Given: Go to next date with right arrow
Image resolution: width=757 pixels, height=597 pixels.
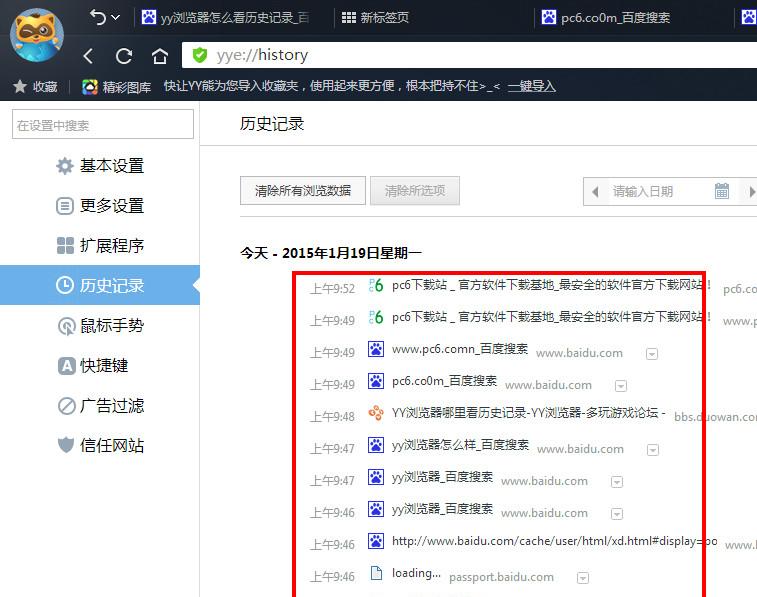Looking at the screenshot, I should click(x=751, y=192).
